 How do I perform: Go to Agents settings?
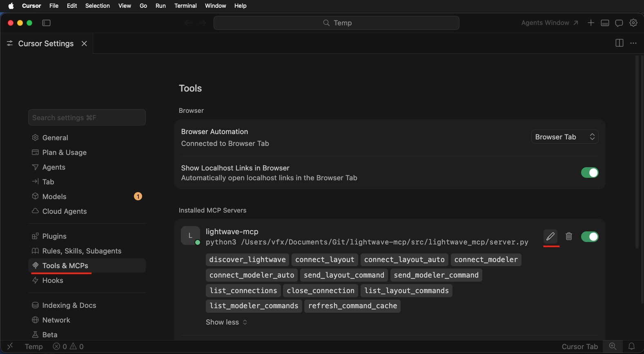coord(87,167)
